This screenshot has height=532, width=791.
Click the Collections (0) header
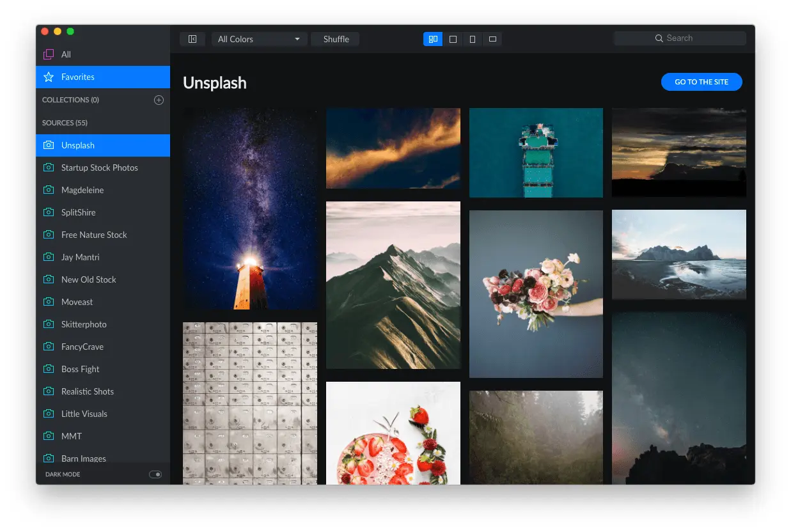[x=70, y=100]
